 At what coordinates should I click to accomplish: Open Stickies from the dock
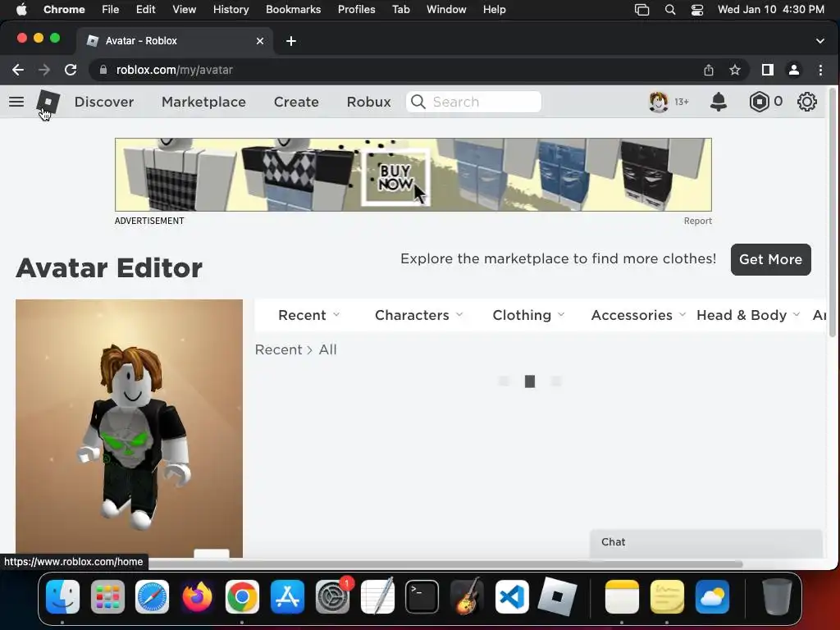tap(667, 596)
